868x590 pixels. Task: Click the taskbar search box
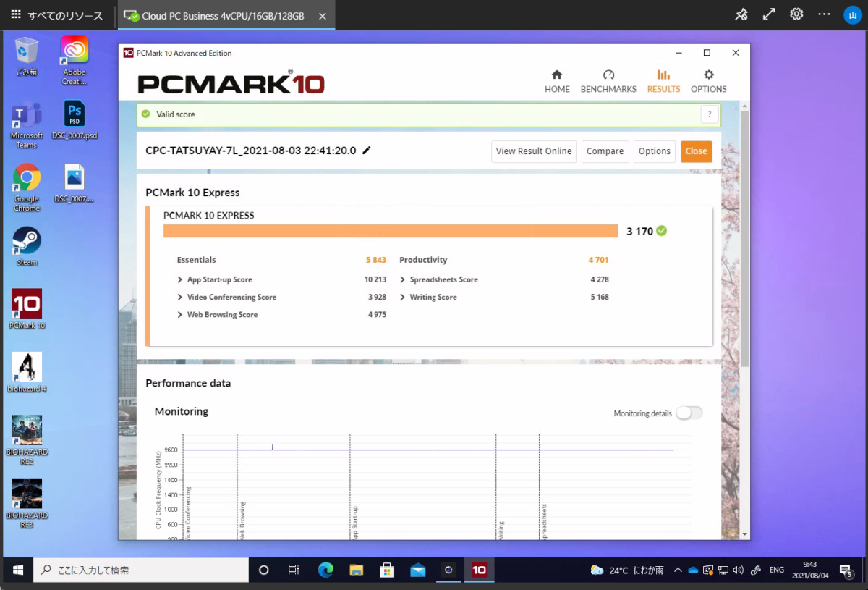coord(141,570)
